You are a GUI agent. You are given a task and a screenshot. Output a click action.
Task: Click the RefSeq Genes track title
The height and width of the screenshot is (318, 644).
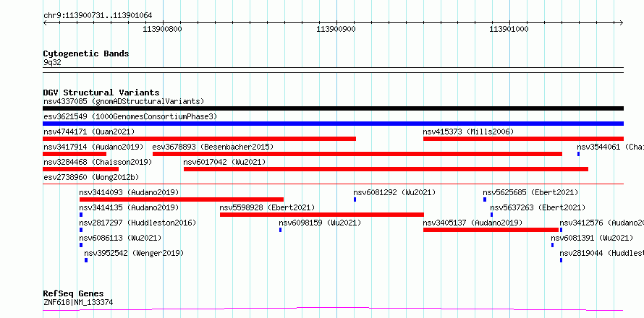tap(73, 293)
